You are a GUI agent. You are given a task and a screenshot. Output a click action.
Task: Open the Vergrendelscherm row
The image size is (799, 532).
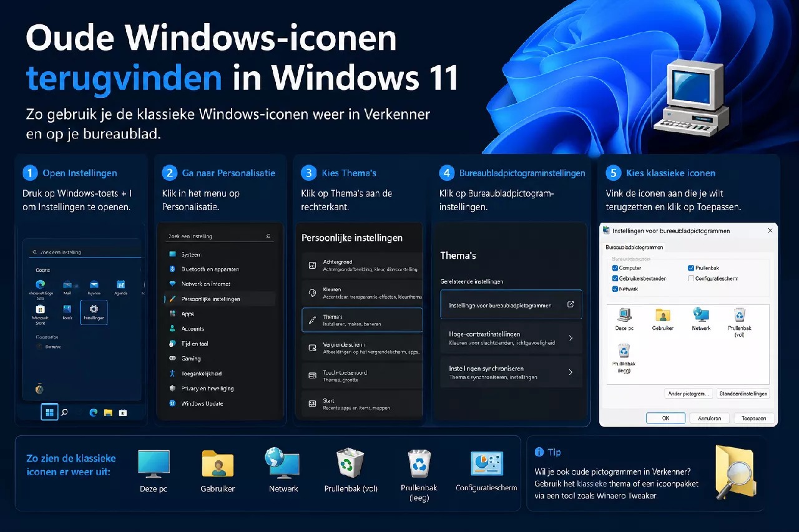click(x=362, y=347)
